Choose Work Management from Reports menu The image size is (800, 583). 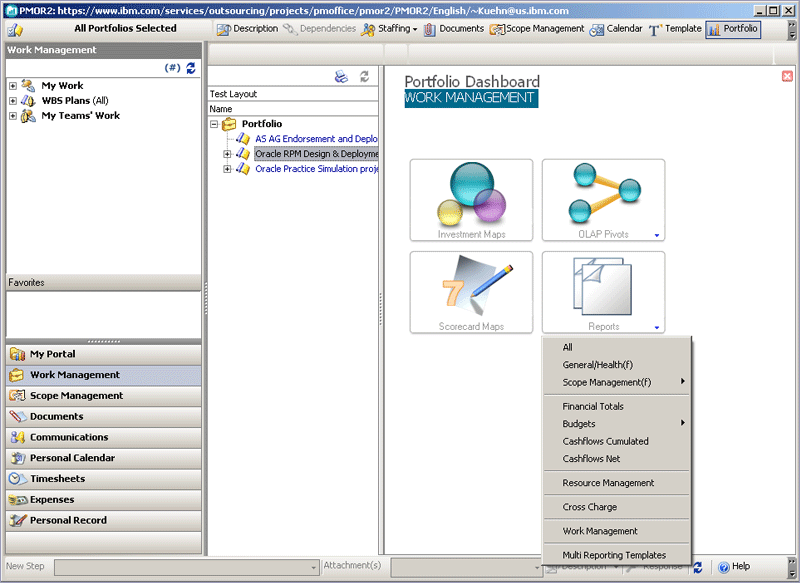[x=616, y=531]
